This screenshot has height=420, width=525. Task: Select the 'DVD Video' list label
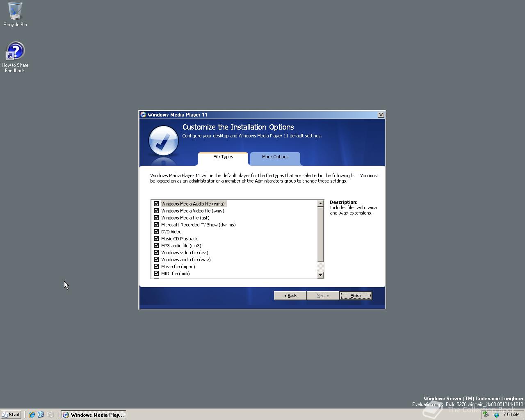coord(171,232)
